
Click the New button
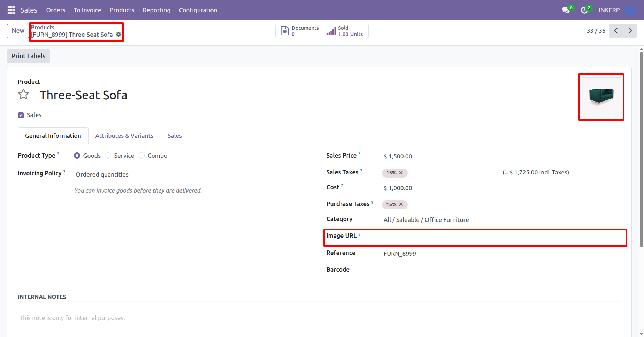[x=18, y=31]
